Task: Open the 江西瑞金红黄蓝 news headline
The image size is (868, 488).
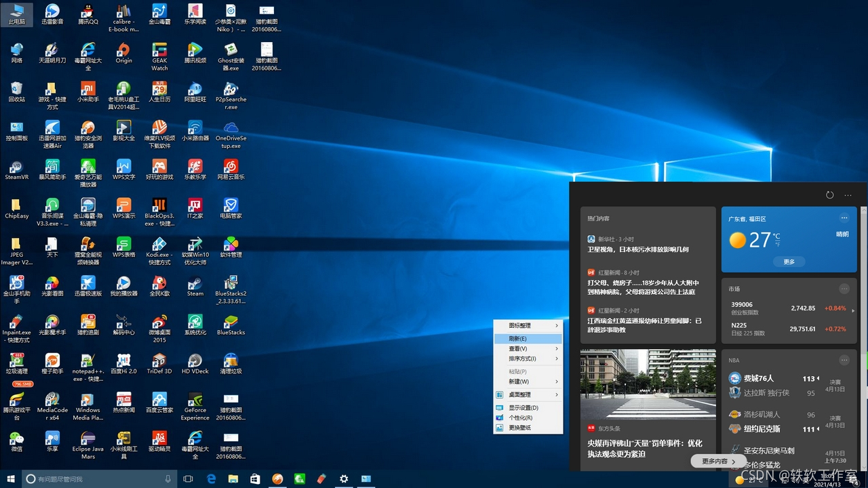Action: pyautogui.click(x=644, y=325)
